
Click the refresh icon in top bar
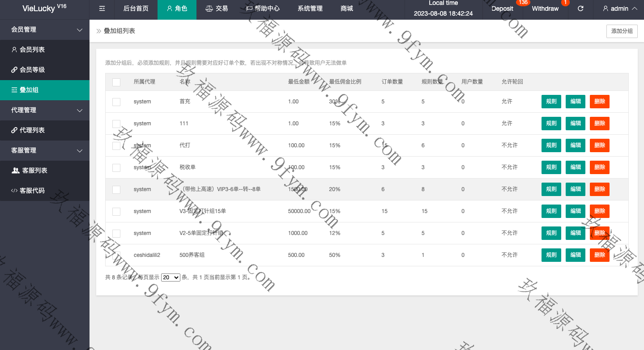(x=580, y=9)
